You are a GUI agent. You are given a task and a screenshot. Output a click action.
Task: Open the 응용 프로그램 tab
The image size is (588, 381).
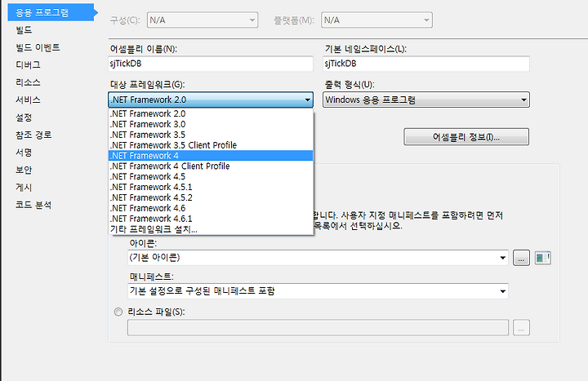pos(51,12)
